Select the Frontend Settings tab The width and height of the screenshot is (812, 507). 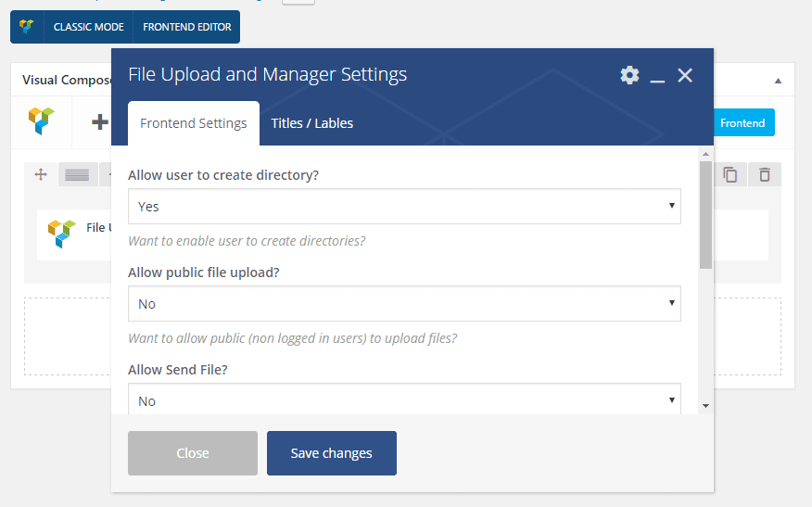[x=193, y=123]
